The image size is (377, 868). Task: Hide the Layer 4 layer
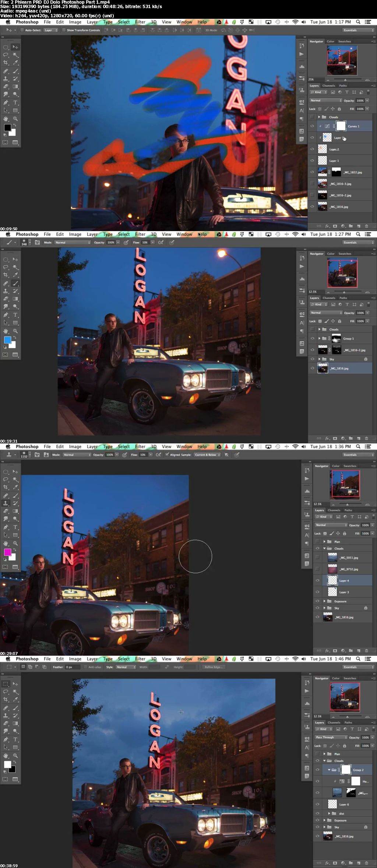tap(317, 581)
